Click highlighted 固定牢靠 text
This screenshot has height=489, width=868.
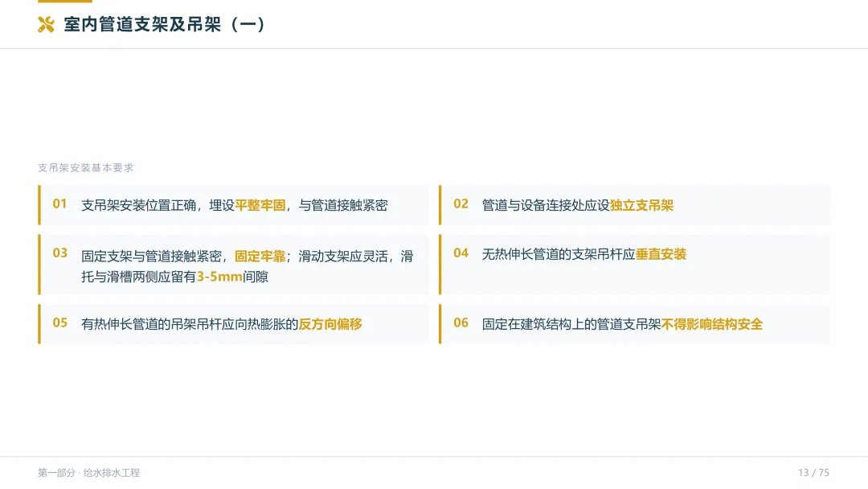coord(260,257)
